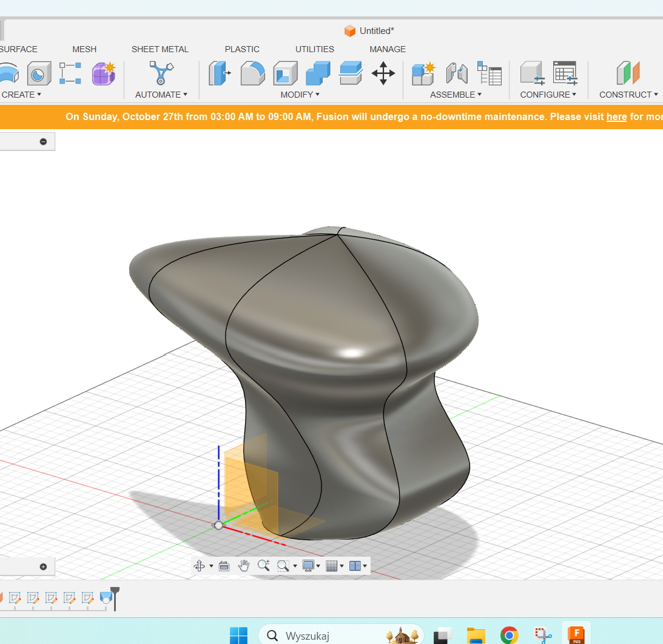Collapse the browser panel minus button
663x644 pixels.
pos(43,141)
